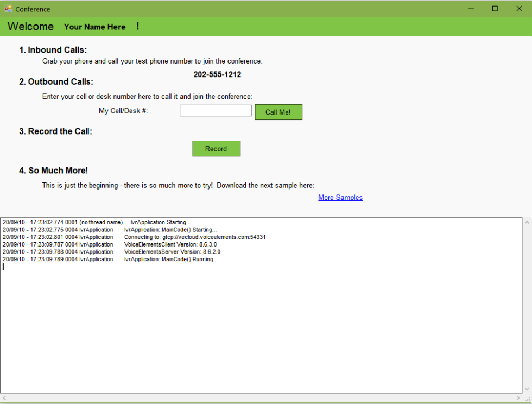
Task: Click the horizontal scrollbar right arrow
Action: tap(517, 399)
